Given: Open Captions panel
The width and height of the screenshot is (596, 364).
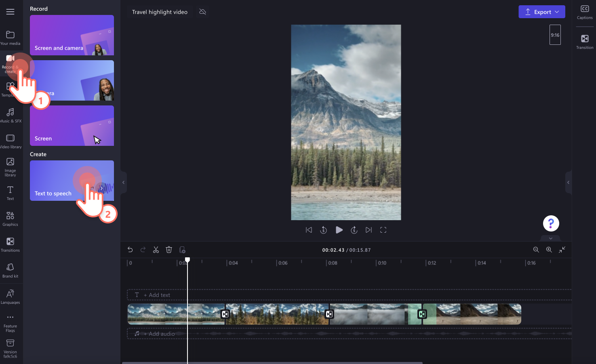Looking at the screenshot, I should 585,13.
